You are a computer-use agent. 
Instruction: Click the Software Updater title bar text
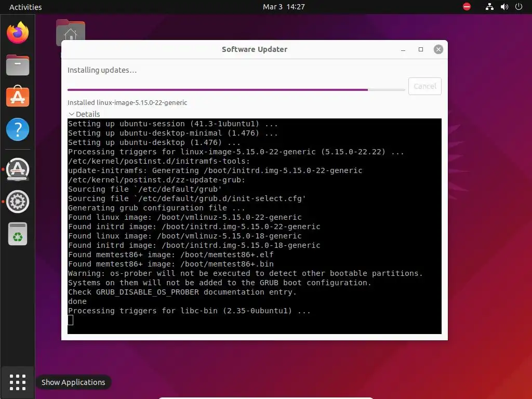(x=255, y=49)
